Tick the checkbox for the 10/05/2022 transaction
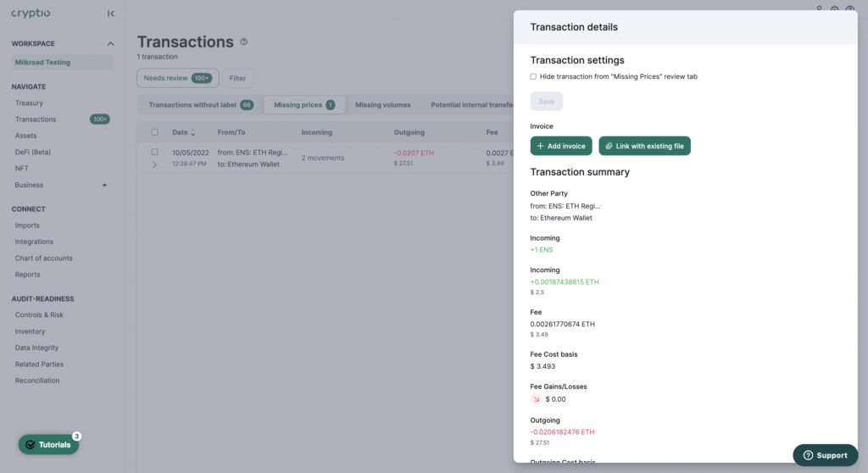Screen dimensions: 868x473 pyautogui.click(x=154, y=152)
